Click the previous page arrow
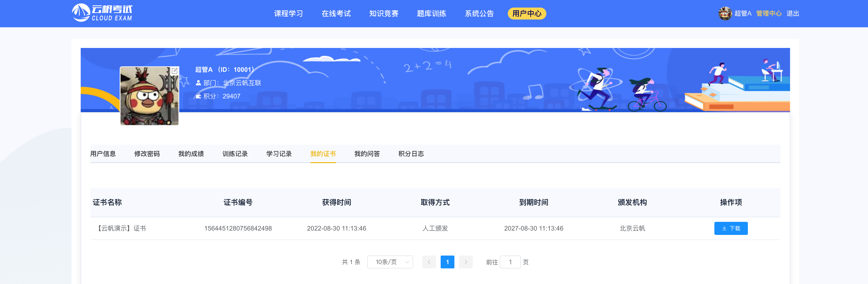The width and height of the screenshot is (868, 284). [x=429, y=262]
